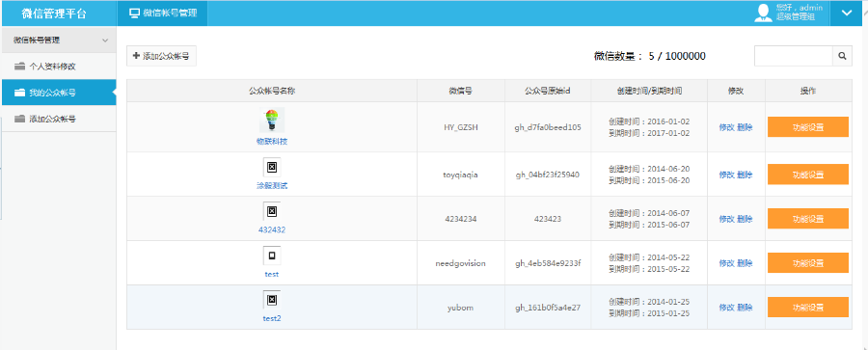Click 功能设置 for yubom account
The height and width of the screenshot is (350, 868).
point(808,307)
